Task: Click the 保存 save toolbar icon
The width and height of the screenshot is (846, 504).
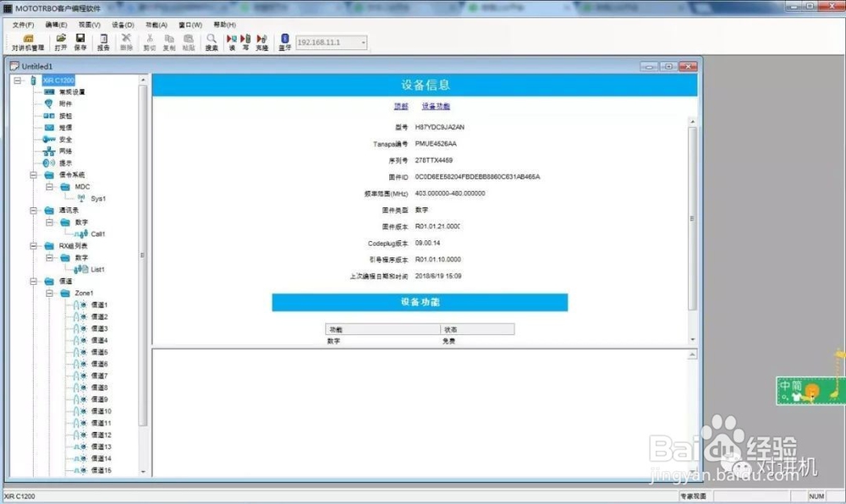Action: coord(80,42)
